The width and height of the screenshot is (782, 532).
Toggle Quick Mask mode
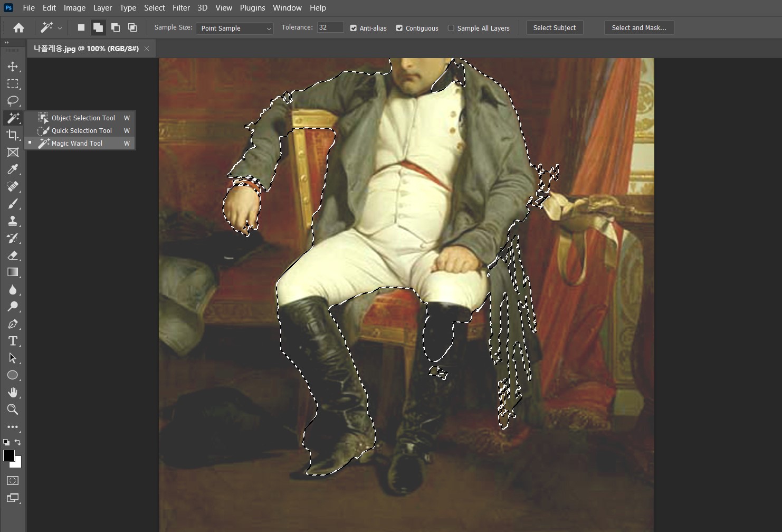point(13,481)
